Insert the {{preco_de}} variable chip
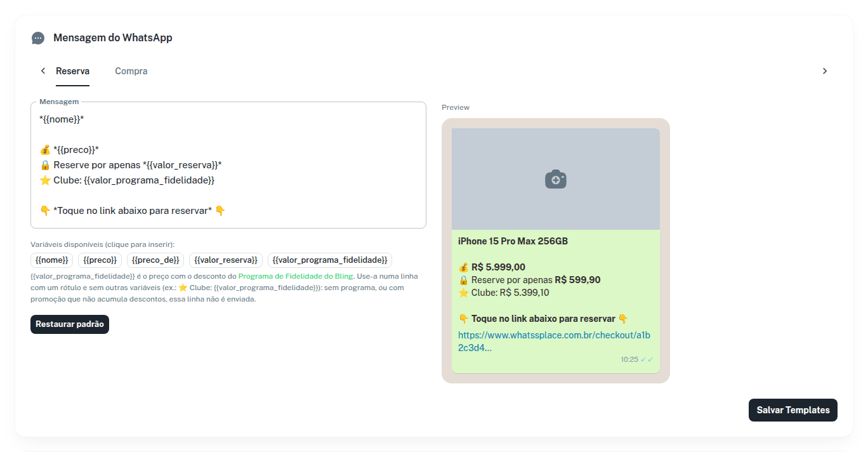This screenshot has width=868, height=452. [x=155, y=260]
